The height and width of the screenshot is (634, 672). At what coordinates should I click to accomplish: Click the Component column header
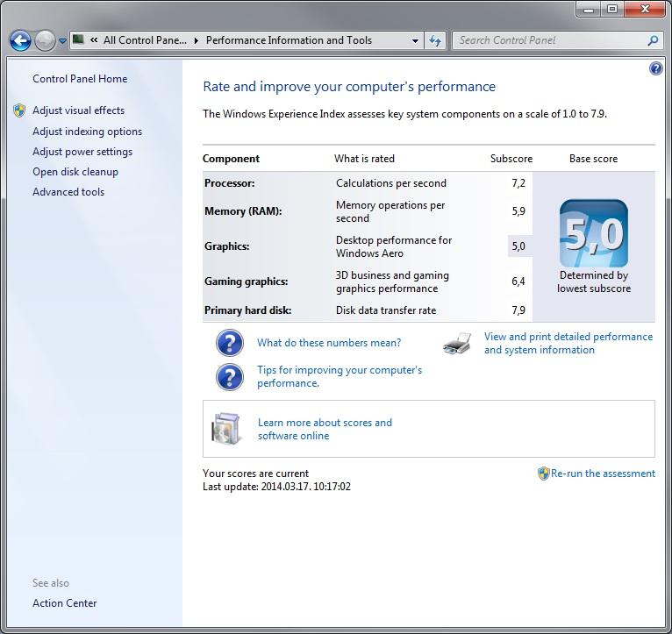[x=231, y=159]
